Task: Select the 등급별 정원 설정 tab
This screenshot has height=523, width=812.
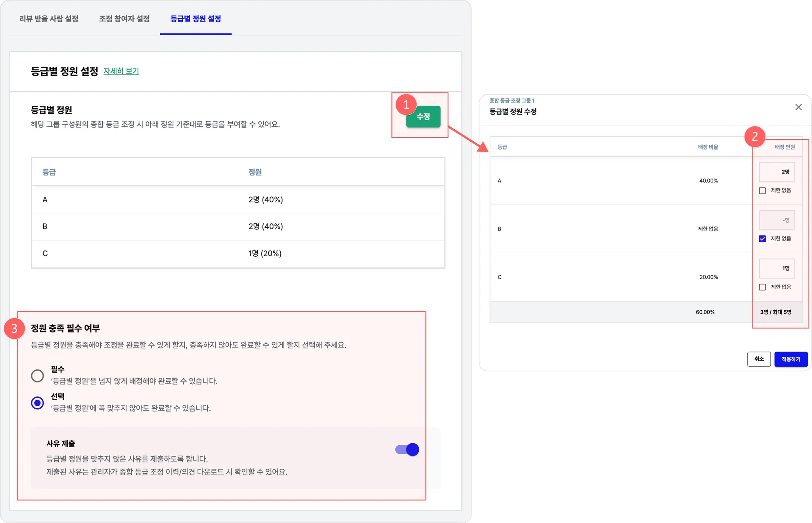Action: (x=195, y=19)
